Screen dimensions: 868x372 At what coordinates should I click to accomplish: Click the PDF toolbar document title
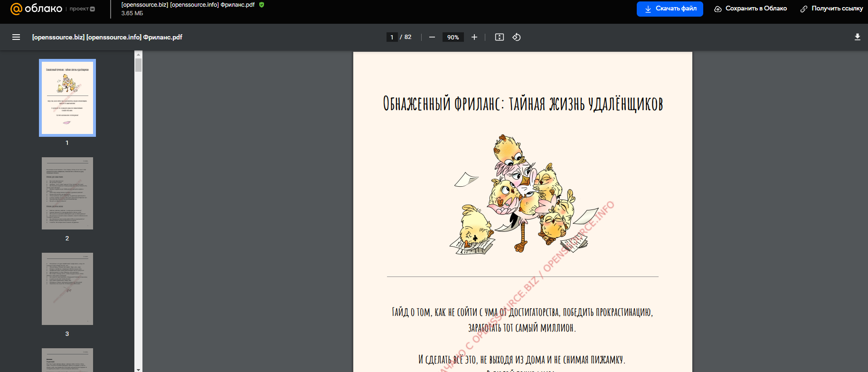point(107,37)
